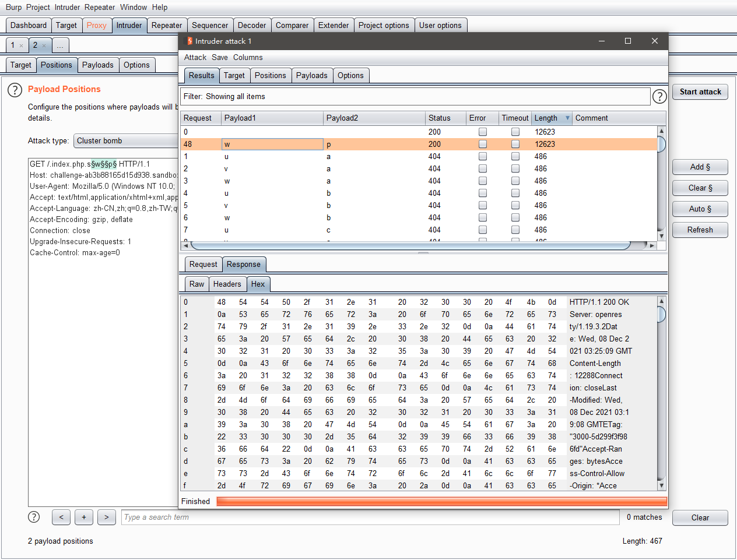
Task: Open the Attack menu in attack window
Action: pyautogui.click(x=195, y=57)
